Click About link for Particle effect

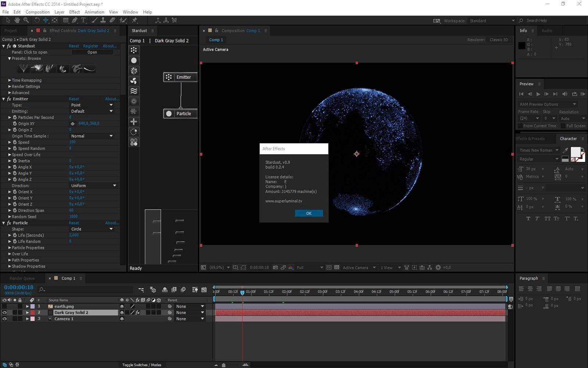click(x=112, y=223)
